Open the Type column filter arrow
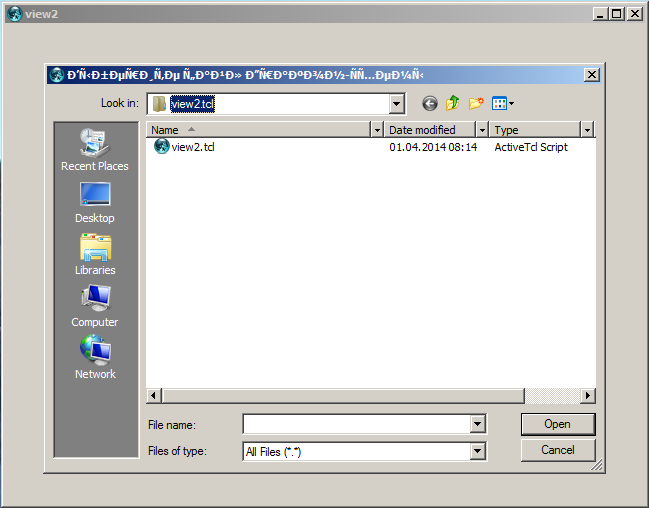The height and width of the screenshot is (508, 649). (587, 130)
